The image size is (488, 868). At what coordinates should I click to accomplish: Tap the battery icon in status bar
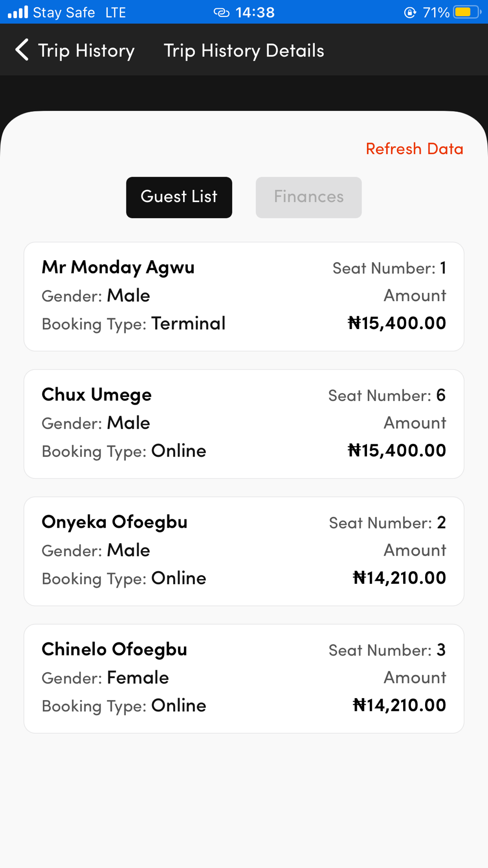467,12
